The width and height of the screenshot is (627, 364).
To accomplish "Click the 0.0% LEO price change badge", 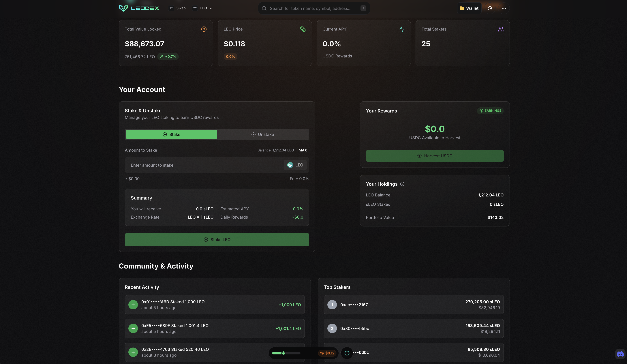I will (230, 57).
